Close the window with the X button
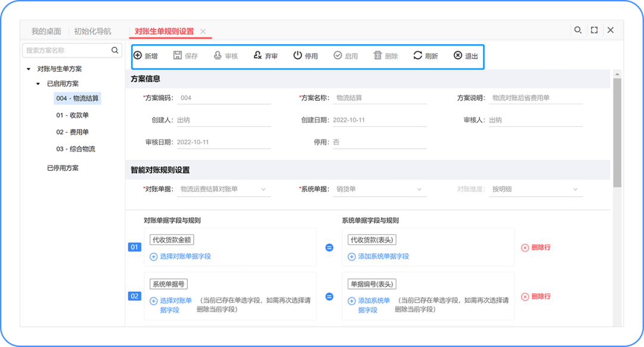The height and width of the screenshot is (347, 644). pos(611,30)
